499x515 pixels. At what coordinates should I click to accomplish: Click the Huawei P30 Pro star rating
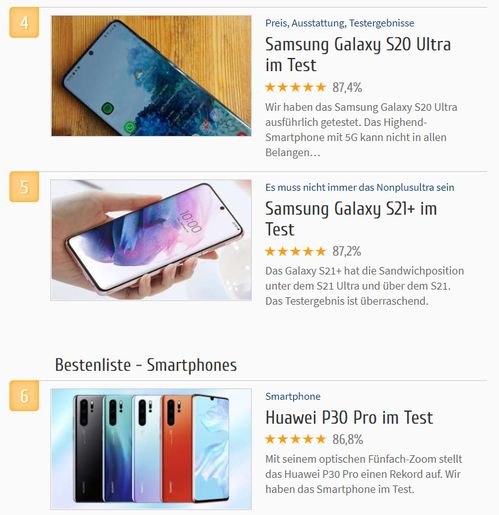pos(295,439)
